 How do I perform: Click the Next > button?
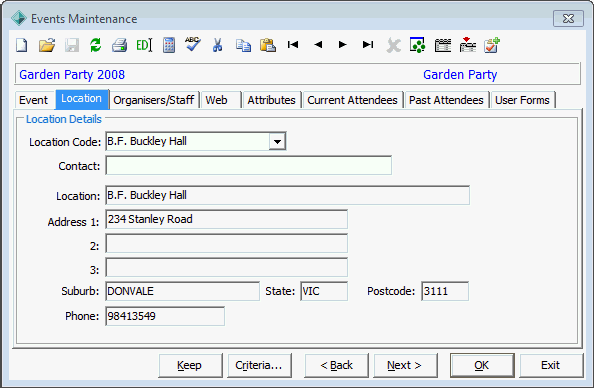pyautogui.click(x=405, y=365)
